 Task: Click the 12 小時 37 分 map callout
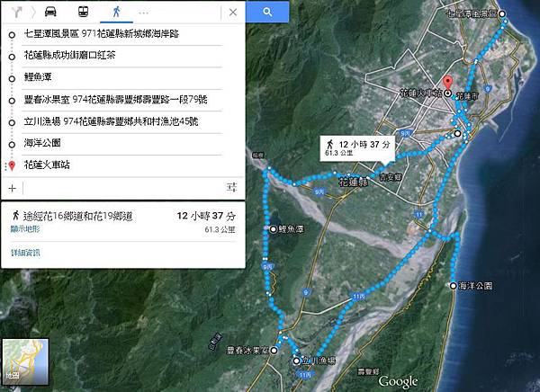357,148
